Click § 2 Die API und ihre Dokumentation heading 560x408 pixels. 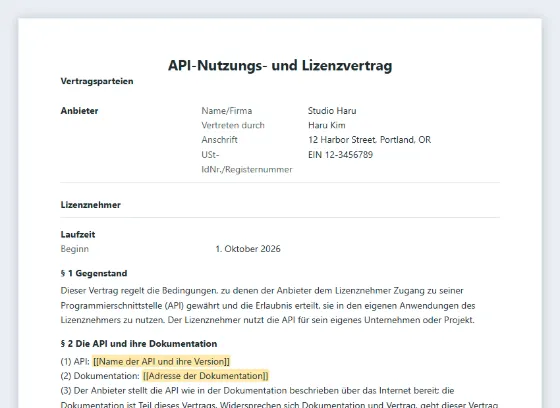pyautogui.click(x=139, y=344)
